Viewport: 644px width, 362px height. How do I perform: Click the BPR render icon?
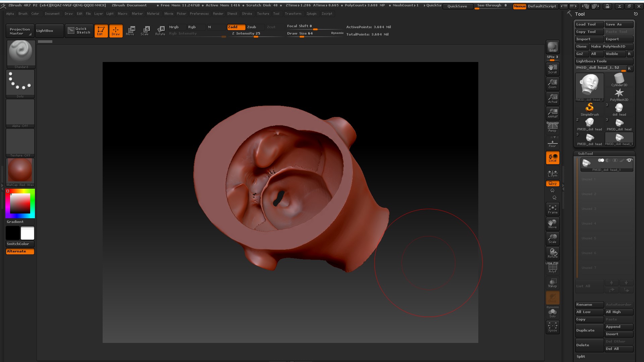point(552,47)
